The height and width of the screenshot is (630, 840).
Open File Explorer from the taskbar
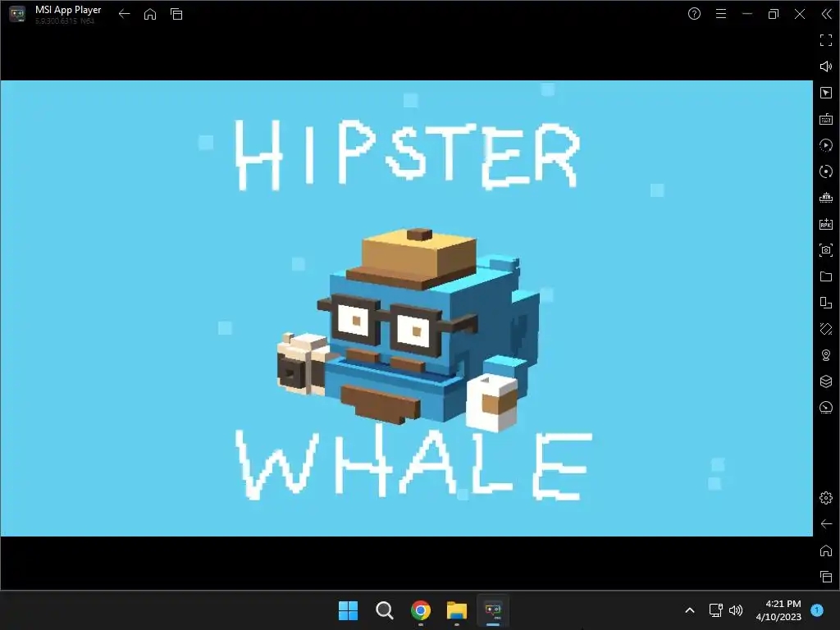click(457, 610)
